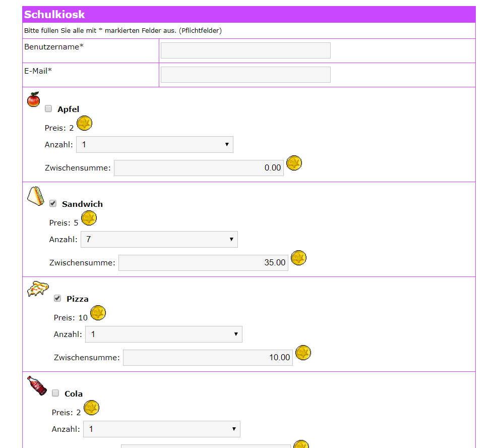
Task: Click the bold Pizza label
Action: point(78,299)
